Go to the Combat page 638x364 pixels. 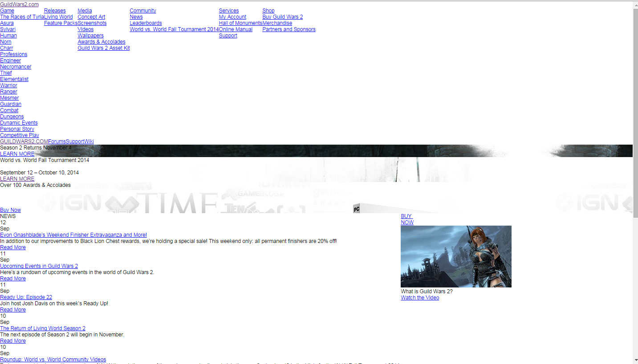[9, 110]
